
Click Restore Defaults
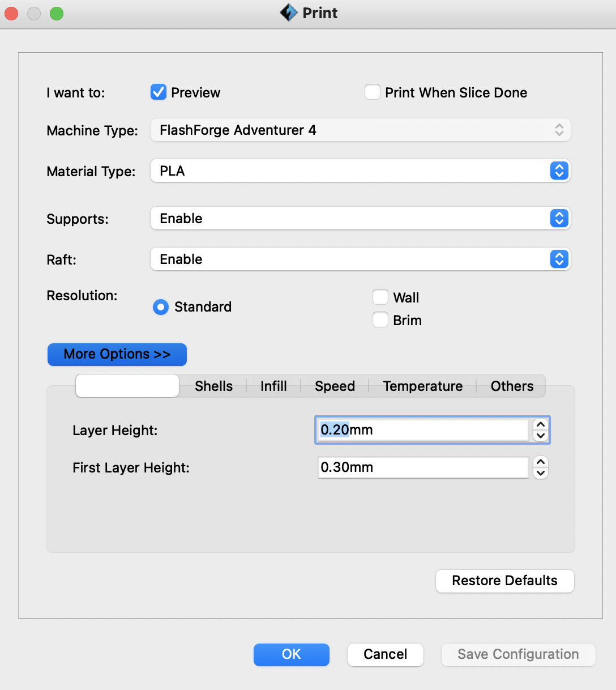pos(504,581)
